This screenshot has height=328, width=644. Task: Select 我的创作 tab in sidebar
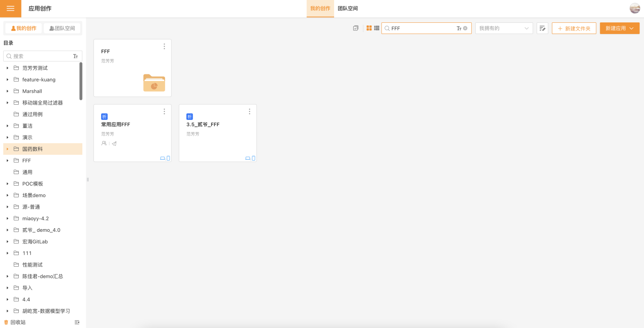tap(24, 28)
